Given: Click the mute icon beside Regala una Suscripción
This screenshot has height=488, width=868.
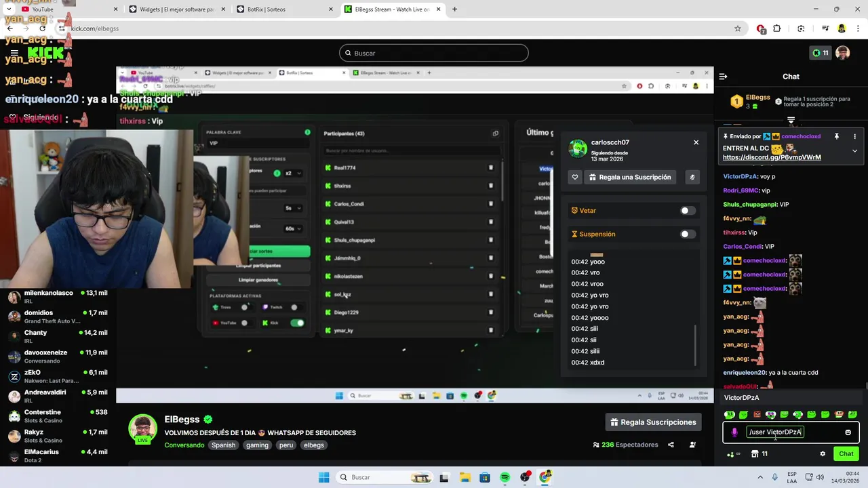Looking at the screenshot, I should pyautogui.click(x=692, y=177).
